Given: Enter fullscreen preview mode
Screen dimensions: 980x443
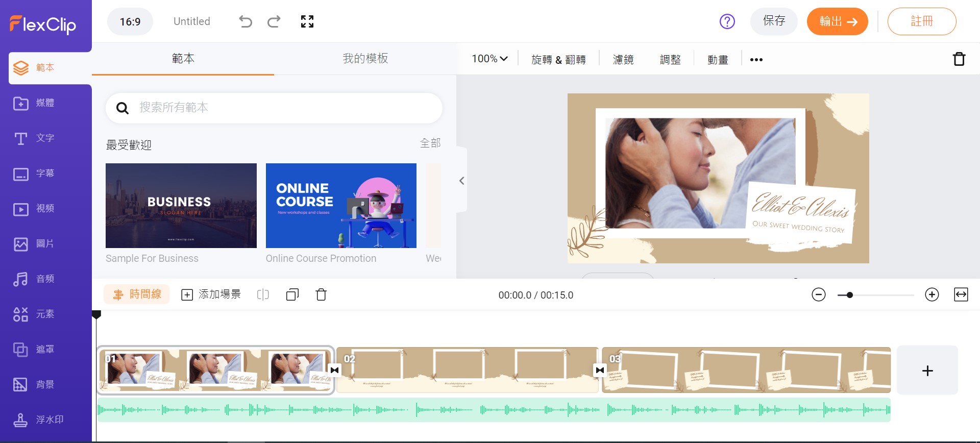Looking at the screenshot, I should pyautogui.click(x=307, y=21).
